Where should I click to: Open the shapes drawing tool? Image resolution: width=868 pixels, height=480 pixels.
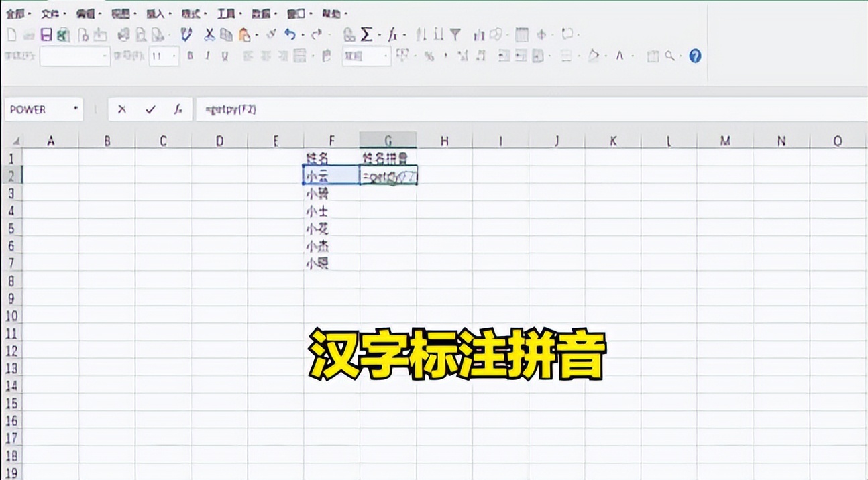point(496,34)
